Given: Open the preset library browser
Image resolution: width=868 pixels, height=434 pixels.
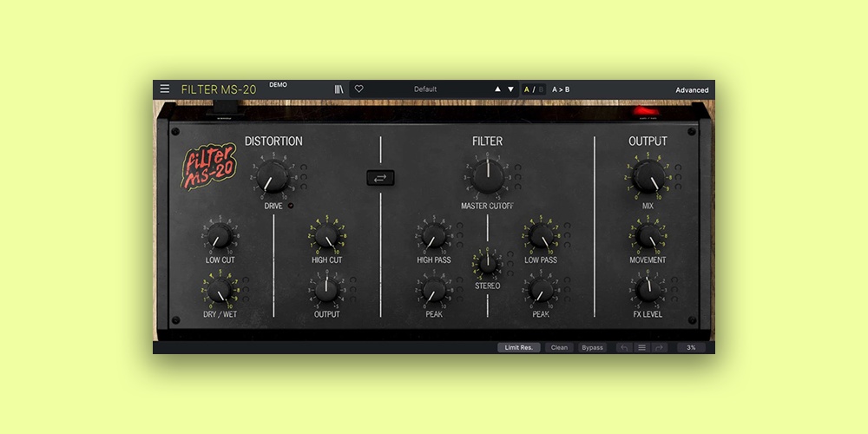Looking at the screenshot, I should click(x=339, y=89).
